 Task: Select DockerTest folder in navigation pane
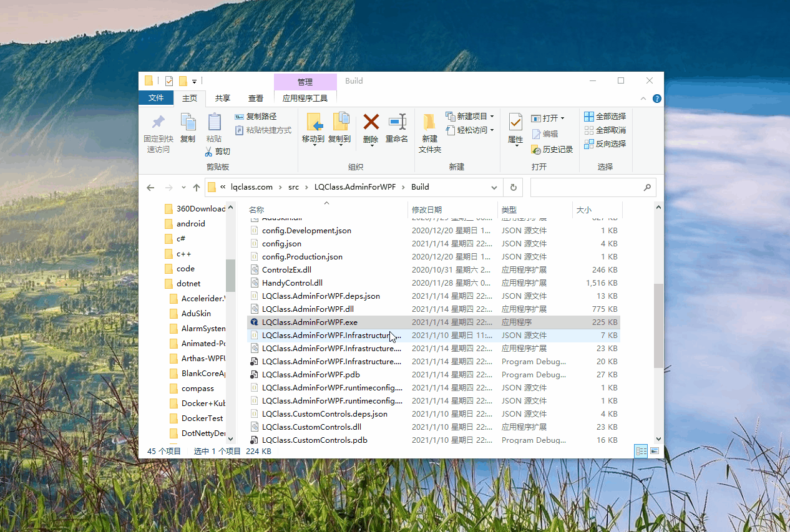197,418
